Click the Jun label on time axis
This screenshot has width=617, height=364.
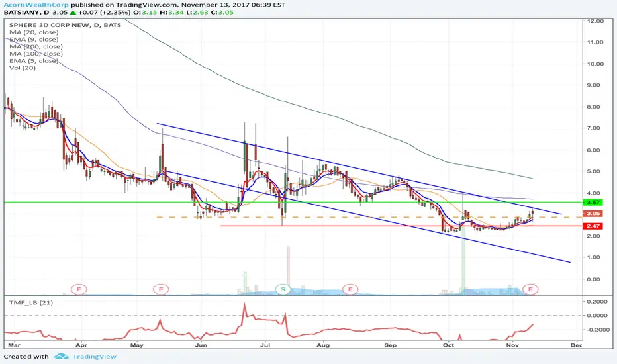(201, 345)
